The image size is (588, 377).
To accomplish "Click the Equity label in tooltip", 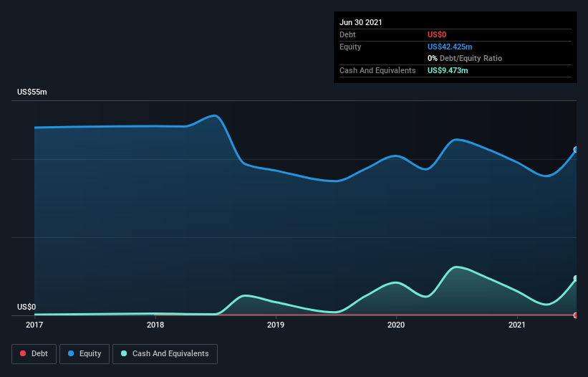I will (x=350, y=47).
